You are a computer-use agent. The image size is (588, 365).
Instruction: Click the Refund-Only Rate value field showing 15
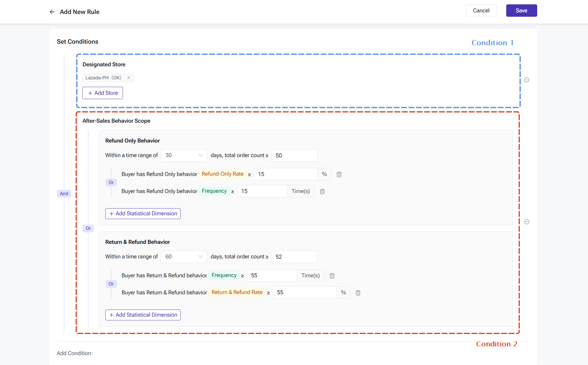click(x=286, y=174)
